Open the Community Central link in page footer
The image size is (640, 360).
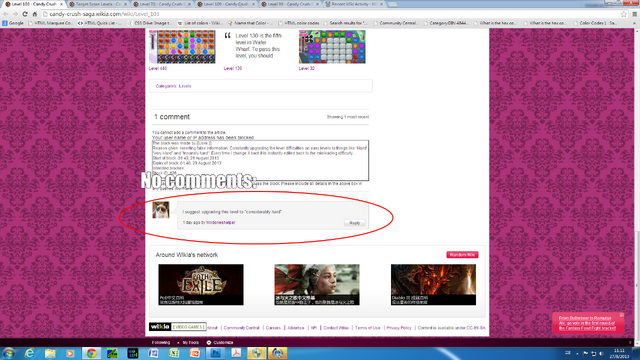click(x=241, y=328)
